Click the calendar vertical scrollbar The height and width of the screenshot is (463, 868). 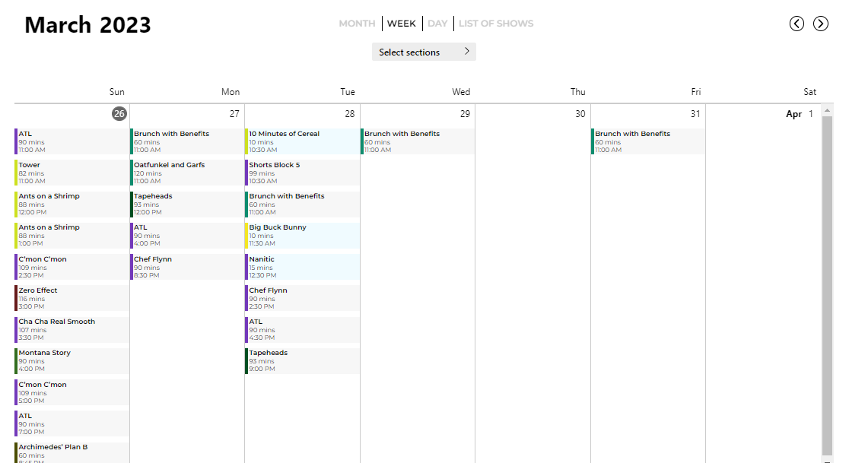(x=827, y=285)
